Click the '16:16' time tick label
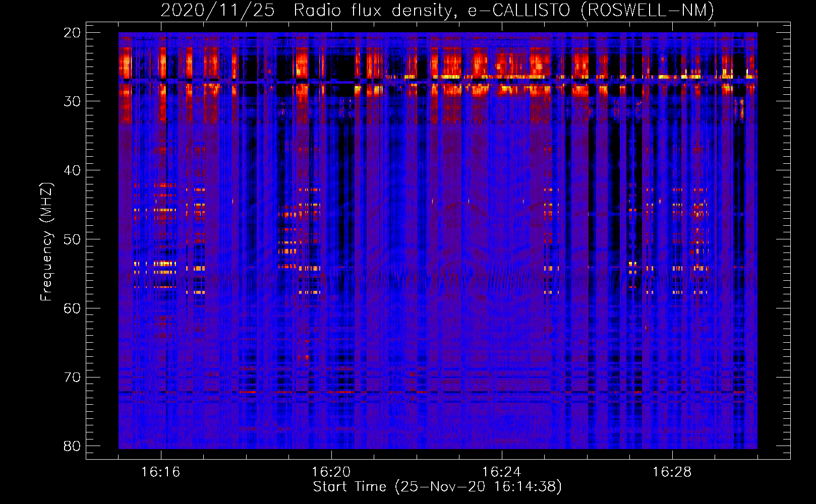Screen dimensions: 816x504 tap(161, 472)
